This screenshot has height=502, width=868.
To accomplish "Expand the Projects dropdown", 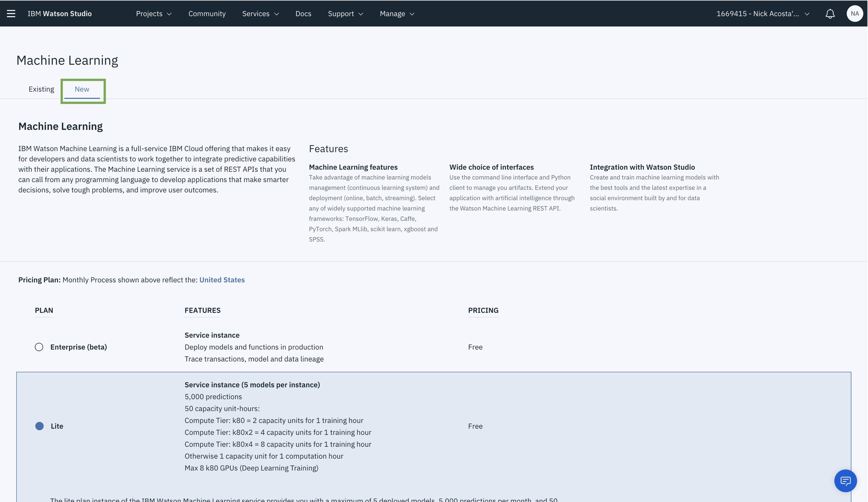I will [x=154, y=13].
